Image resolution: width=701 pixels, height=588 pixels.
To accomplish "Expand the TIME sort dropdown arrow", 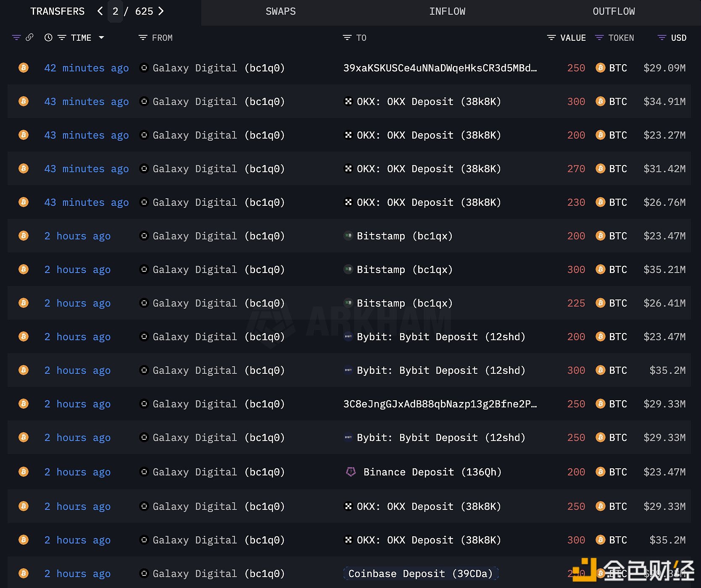I will [x=101, y=38].
